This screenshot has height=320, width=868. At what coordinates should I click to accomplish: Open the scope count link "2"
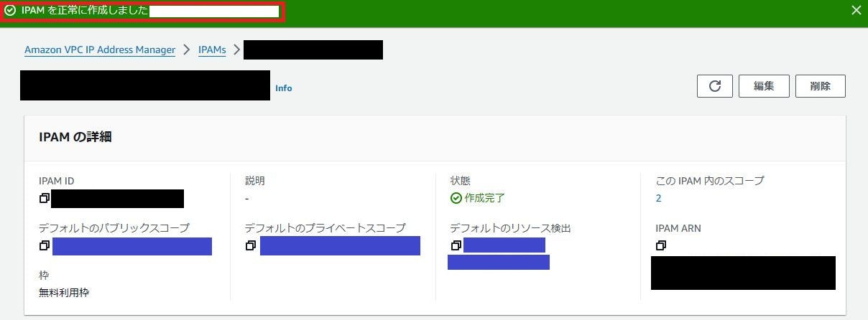(x=659, y=198)
